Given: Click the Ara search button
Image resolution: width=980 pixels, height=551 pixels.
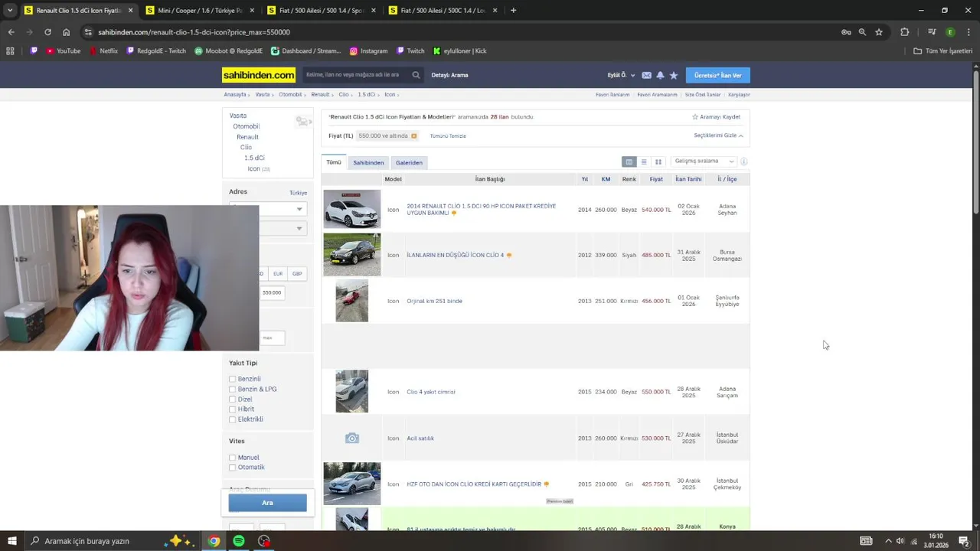Looking at the screenshot, I should tap(267, 503).
